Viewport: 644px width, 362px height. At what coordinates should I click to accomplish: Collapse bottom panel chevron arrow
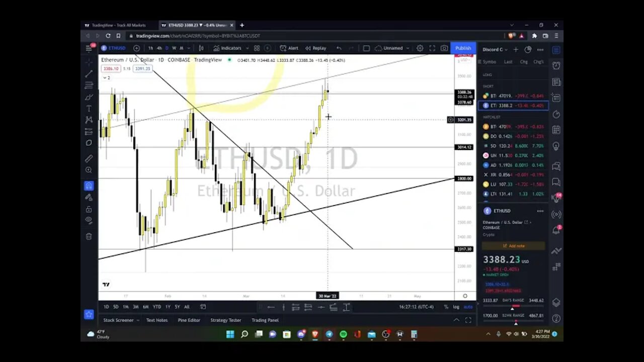click(456, 320)
